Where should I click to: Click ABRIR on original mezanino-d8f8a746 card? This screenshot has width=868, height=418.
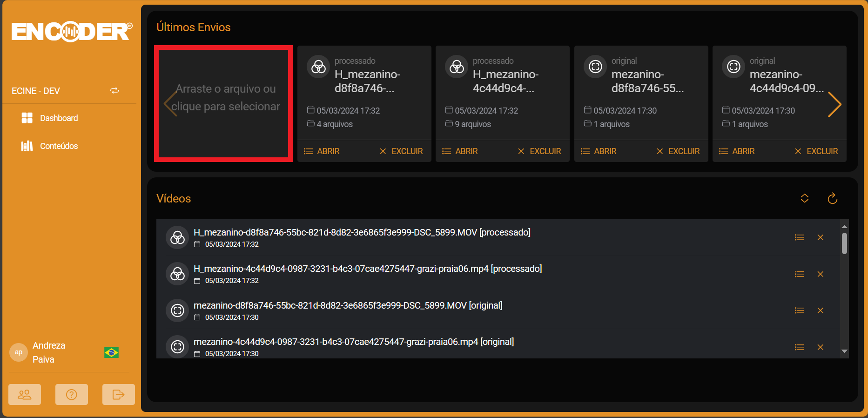click(x=599, y=151)
